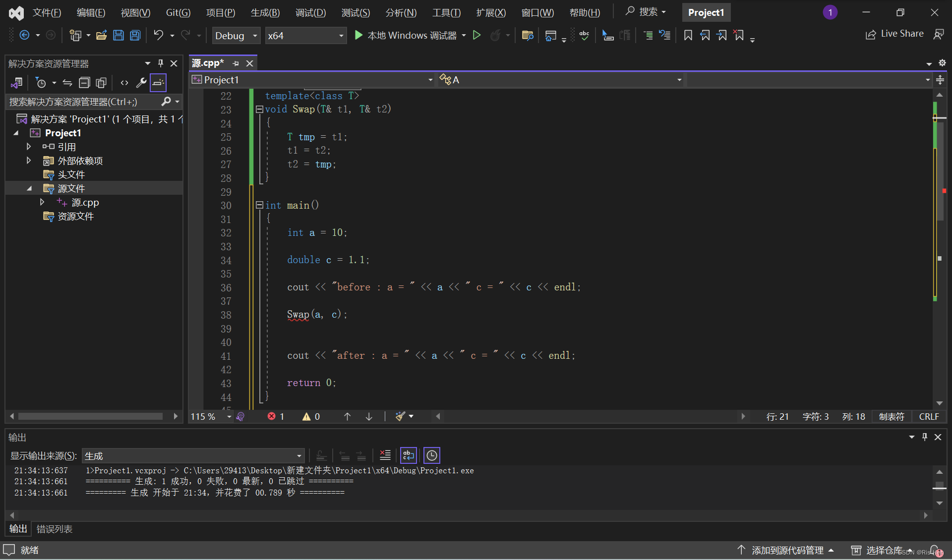Click the Solution Explorer properties wrench icon

pyautogui.click(x=141, y=83)
